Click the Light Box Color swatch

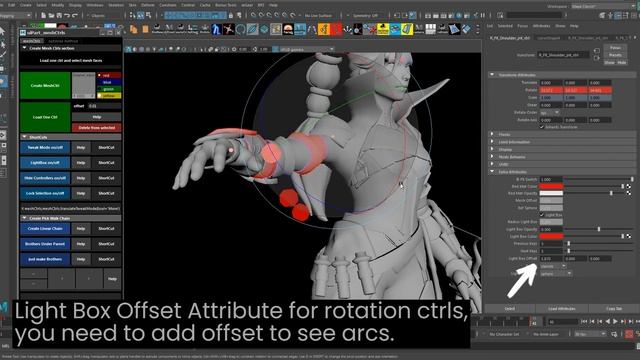[x=551, y=236]
